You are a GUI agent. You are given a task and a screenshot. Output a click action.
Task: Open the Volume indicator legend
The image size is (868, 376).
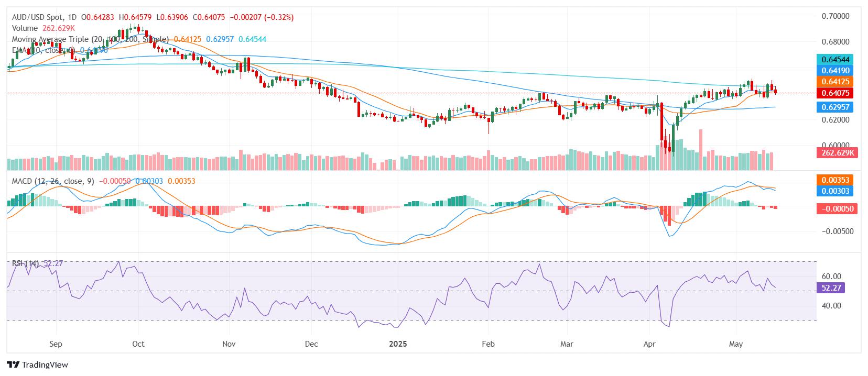(25, 28)
